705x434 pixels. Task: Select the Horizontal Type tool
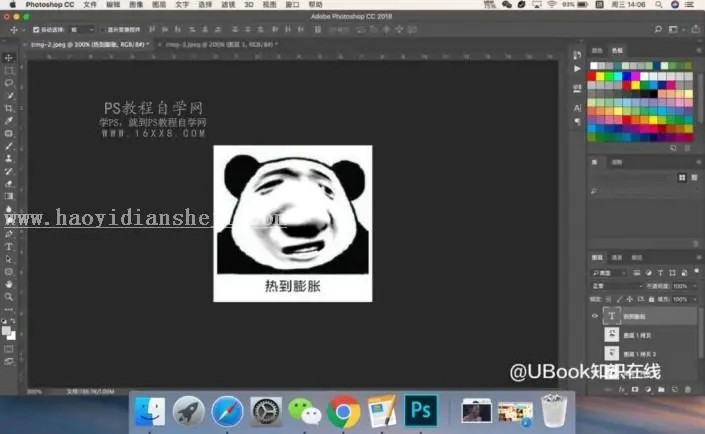(9, 246)
